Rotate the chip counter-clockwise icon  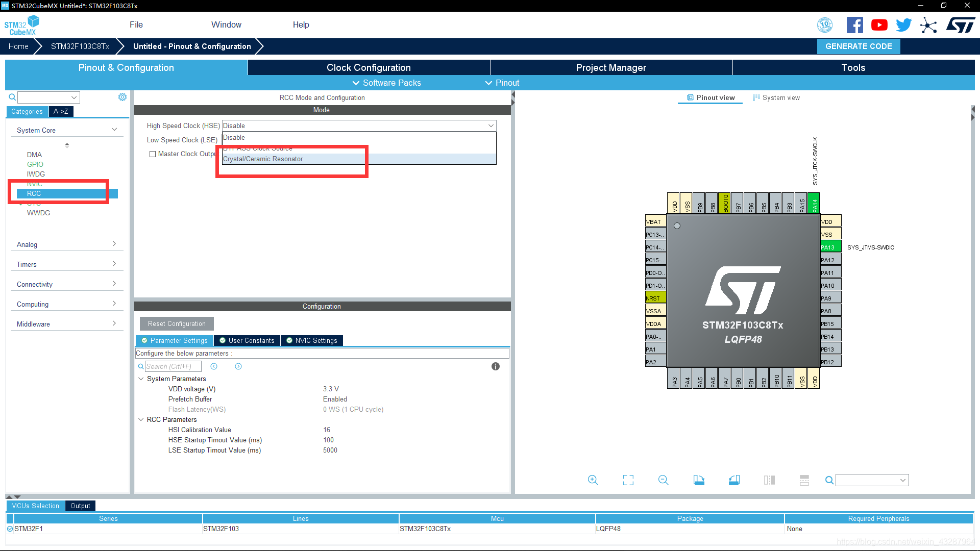(734, 480)
